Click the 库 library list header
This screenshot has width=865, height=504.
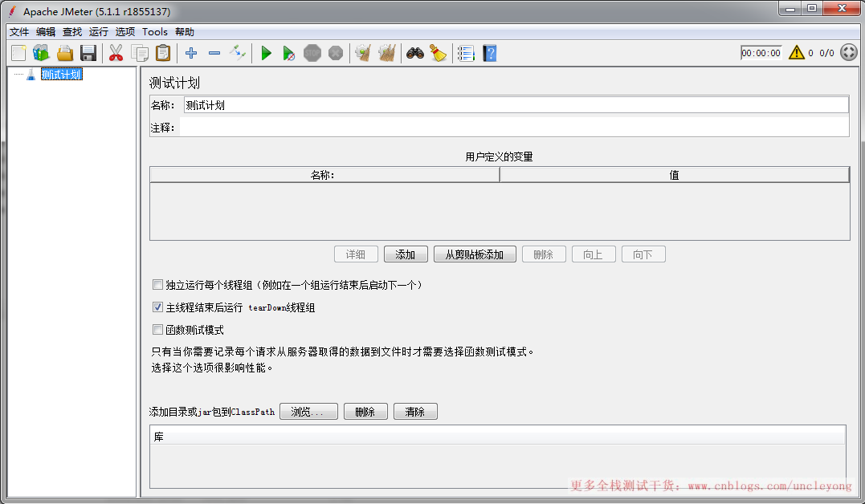(x=498, y=436)
